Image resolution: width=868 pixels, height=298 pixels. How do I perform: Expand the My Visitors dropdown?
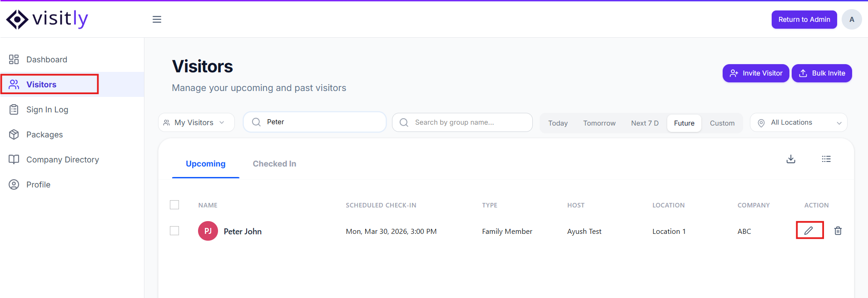(x=196, y=122)
